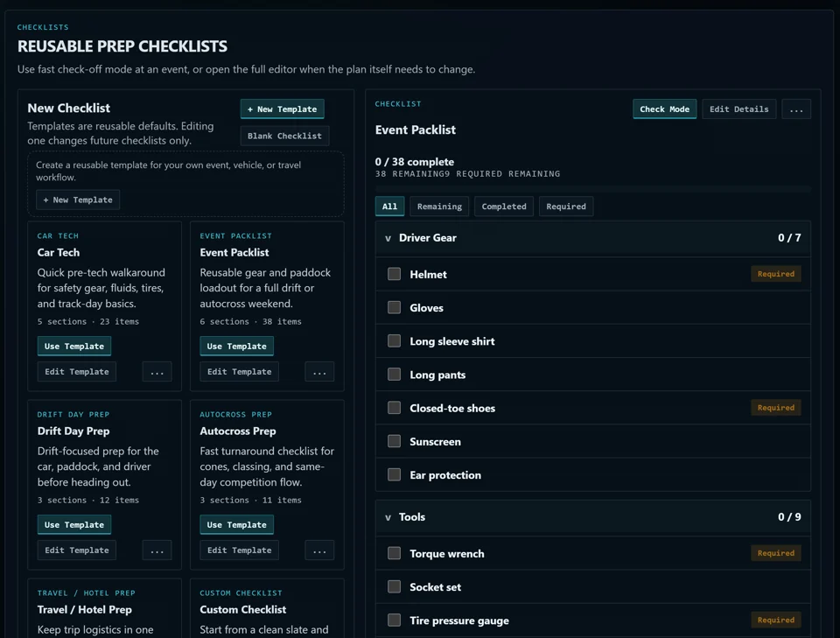Check off the Helmet item
The height and width of the screenshot is (638, 840).
click(x=395, y=274)
